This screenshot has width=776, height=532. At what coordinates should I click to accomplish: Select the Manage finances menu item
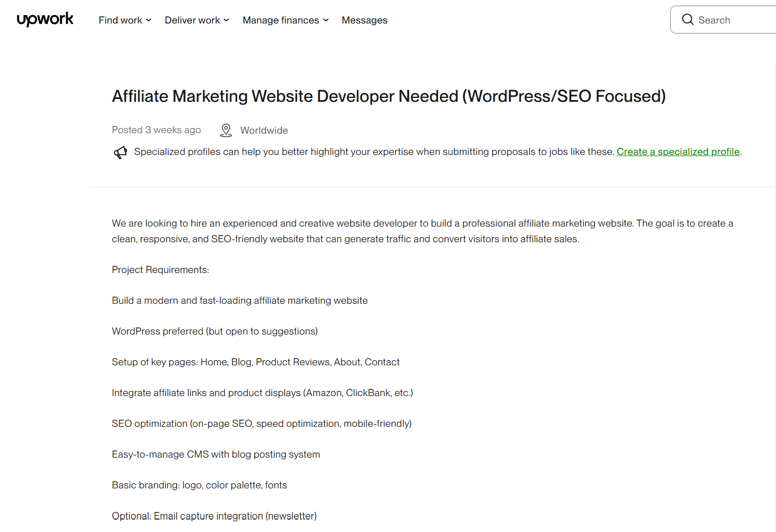[280, 20]
